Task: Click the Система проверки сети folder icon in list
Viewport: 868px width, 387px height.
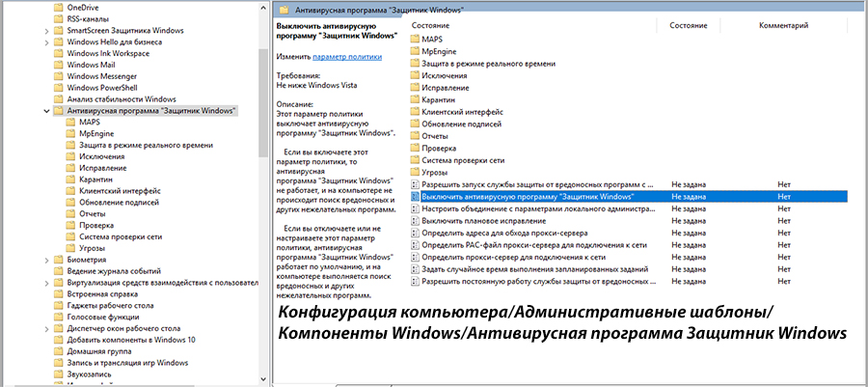Action: pyautogui.click(x=415, y=160)
